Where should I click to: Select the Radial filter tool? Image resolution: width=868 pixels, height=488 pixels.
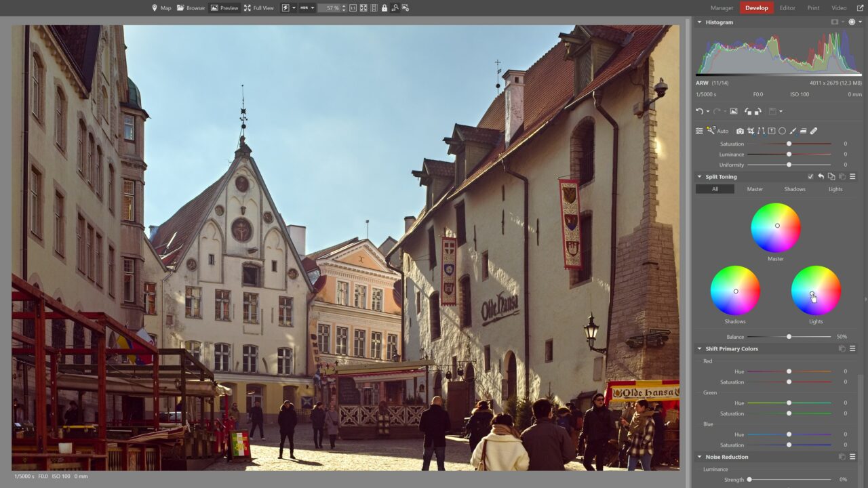(x=782, y=131)
